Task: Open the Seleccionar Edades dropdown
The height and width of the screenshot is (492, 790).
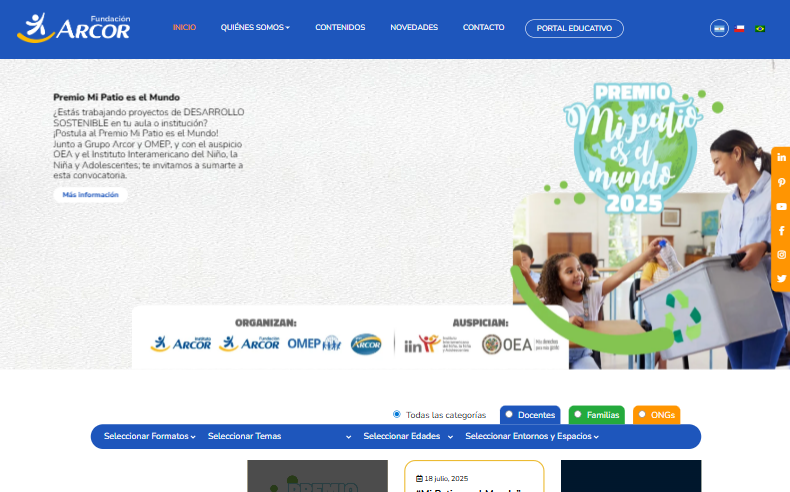Action: click(x=408, y=436)
